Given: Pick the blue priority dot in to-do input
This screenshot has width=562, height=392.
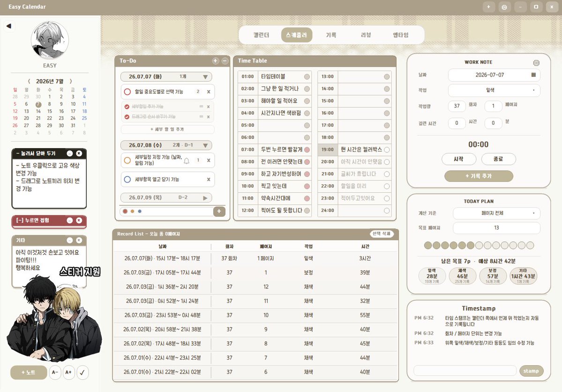Looking at the screenshot, I should pos(140,211).
